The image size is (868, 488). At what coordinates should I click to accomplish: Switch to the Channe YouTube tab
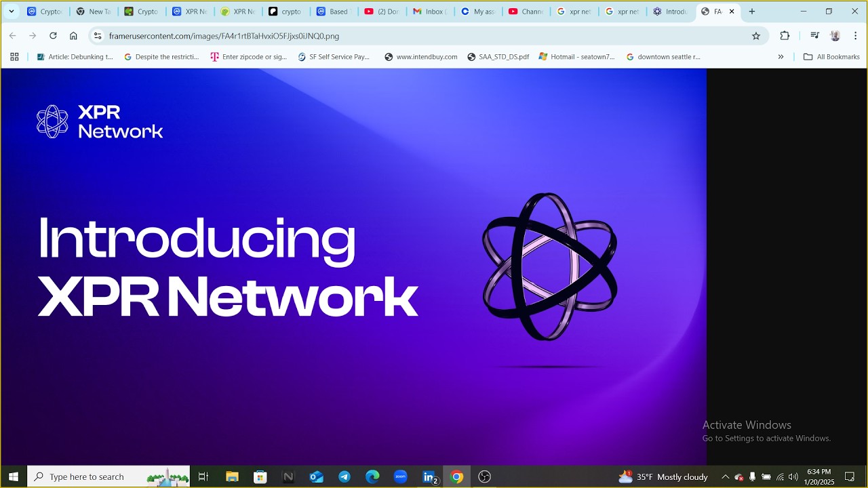(526, 12)
